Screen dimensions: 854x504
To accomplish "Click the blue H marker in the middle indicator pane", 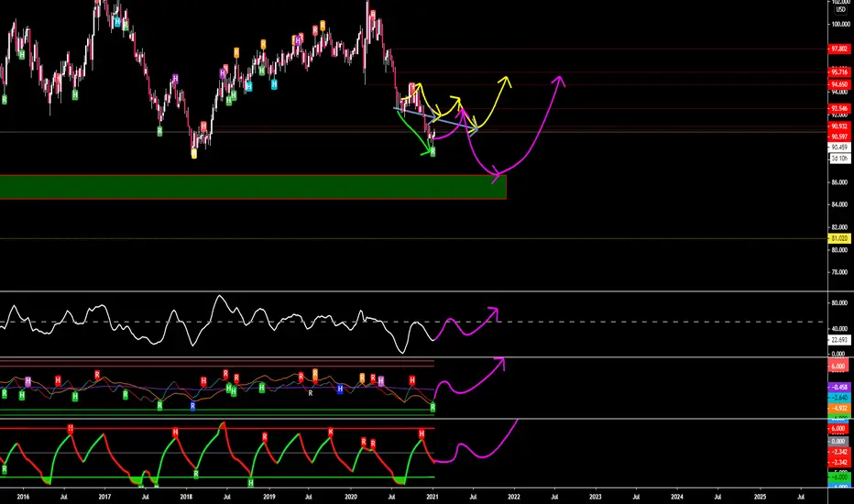I will (x=340, y=389).
